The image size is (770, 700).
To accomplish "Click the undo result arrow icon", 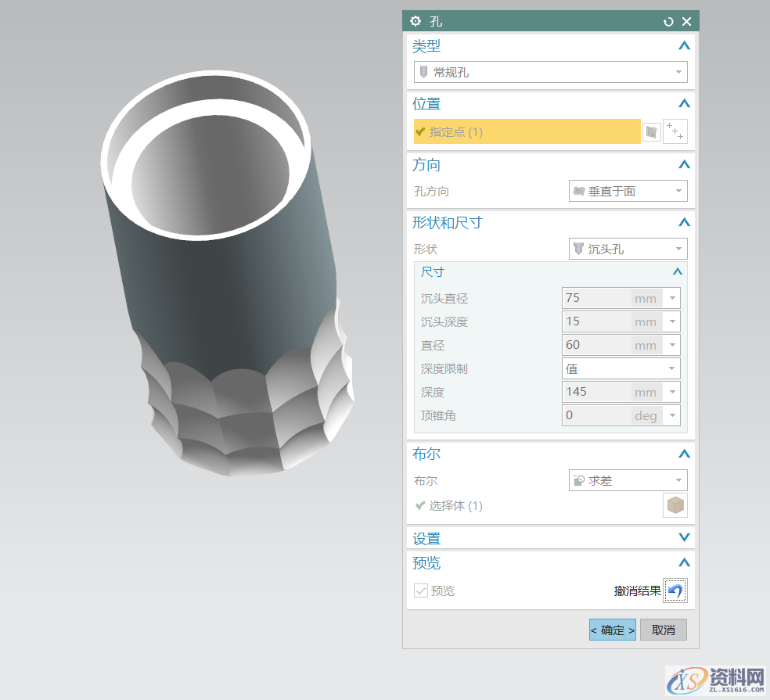I will click(675, 591).
